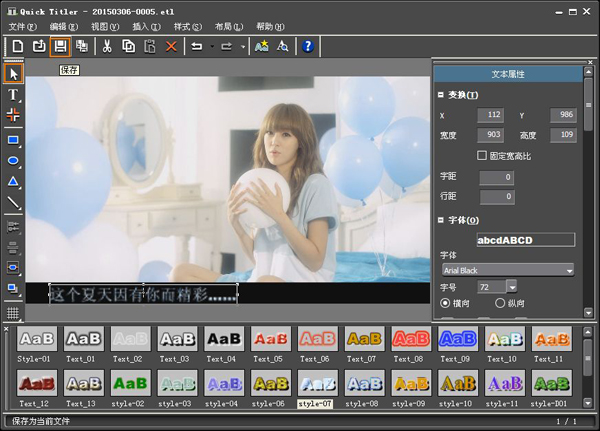This screenshot has height=431, width=600.
Task: Select the Triangle shape tool
Action: click(13, 181)
